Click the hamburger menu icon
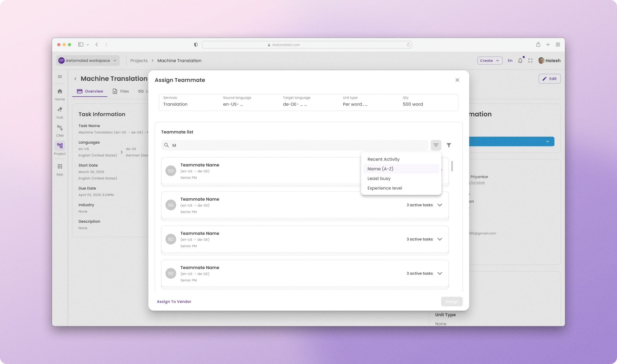 pyautogui.click(x=60, y=77)
